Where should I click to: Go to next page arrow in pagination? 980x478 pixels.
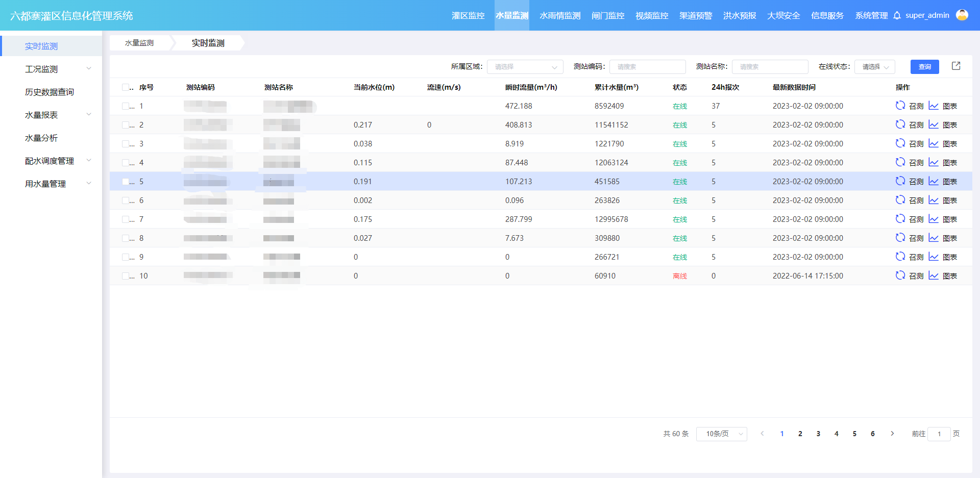point(892,434)
